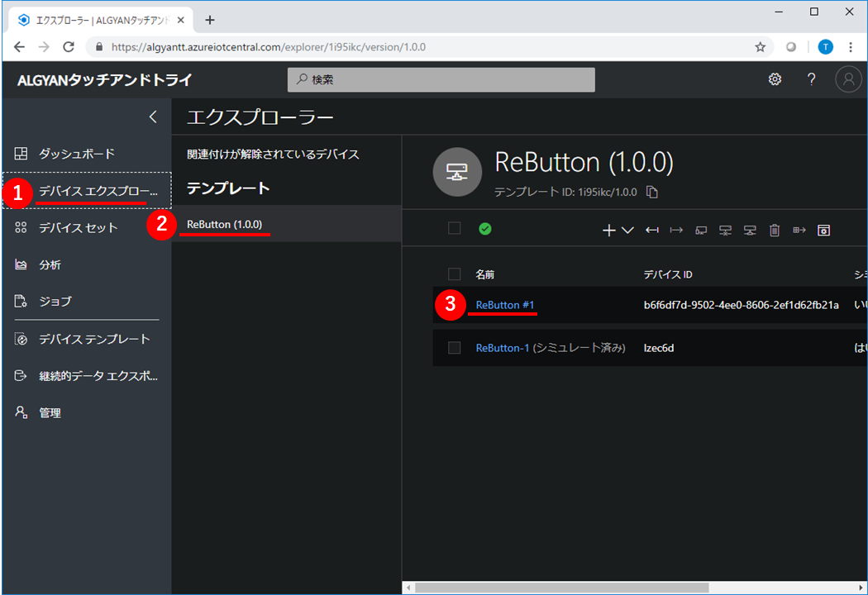Open the Chrome three-dot menu
The height and width of the screenshot is (595, 868).
[851, 47]
